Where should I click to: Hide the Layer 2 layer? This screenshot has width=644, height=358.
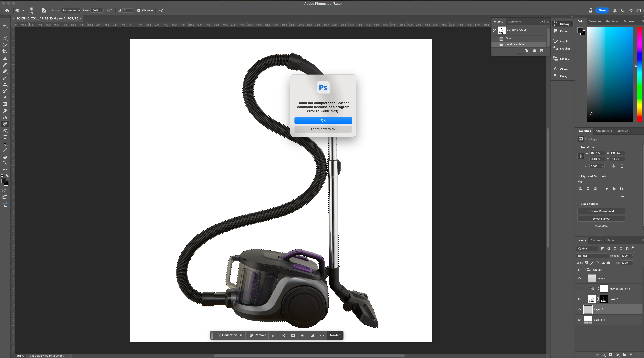click(x=579, y=309)
